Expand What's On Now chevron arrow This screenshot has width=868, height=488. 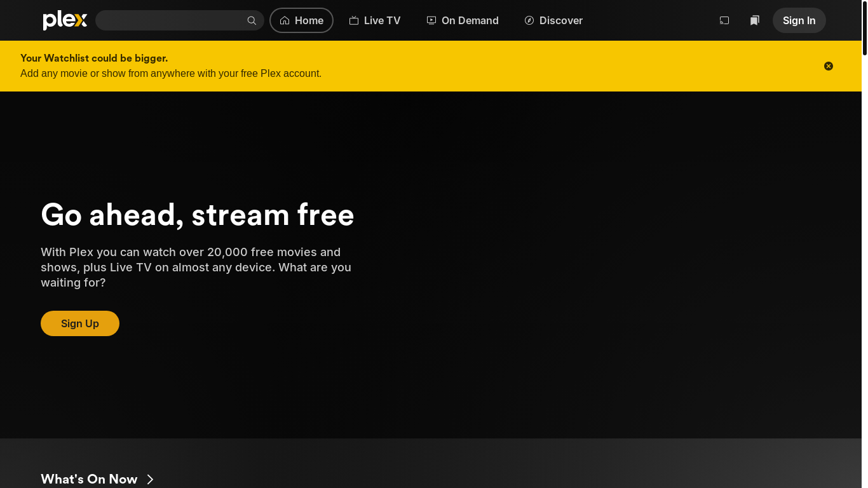click(x=151, y=479)
